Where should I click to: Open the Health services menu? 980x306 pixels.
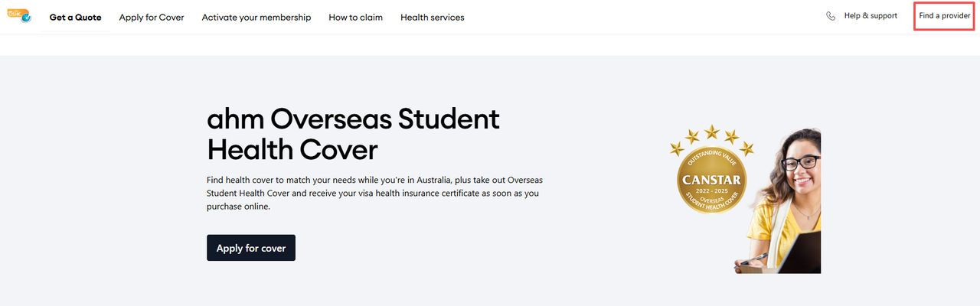(432, 17)
